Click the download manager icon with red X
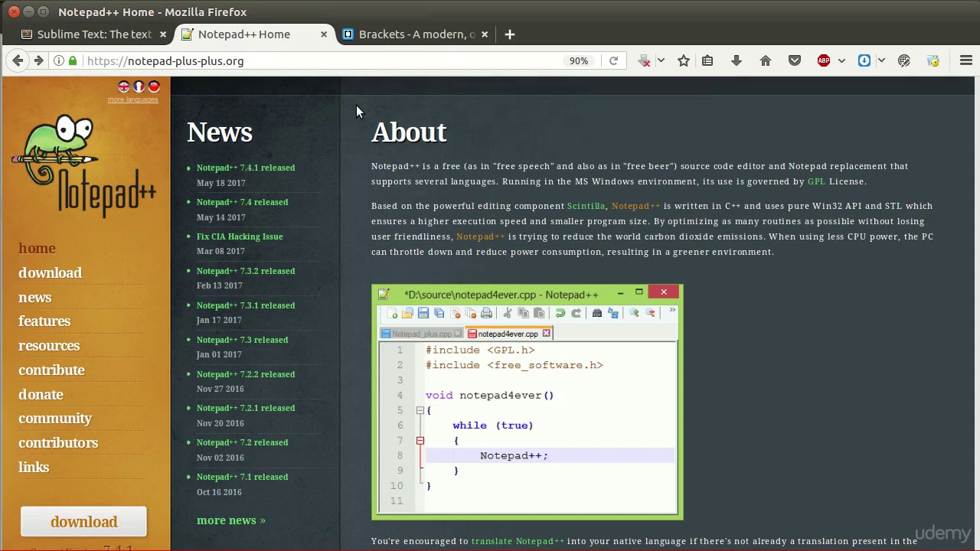Viewport: 980px width, 551px height. click(644, 60)
